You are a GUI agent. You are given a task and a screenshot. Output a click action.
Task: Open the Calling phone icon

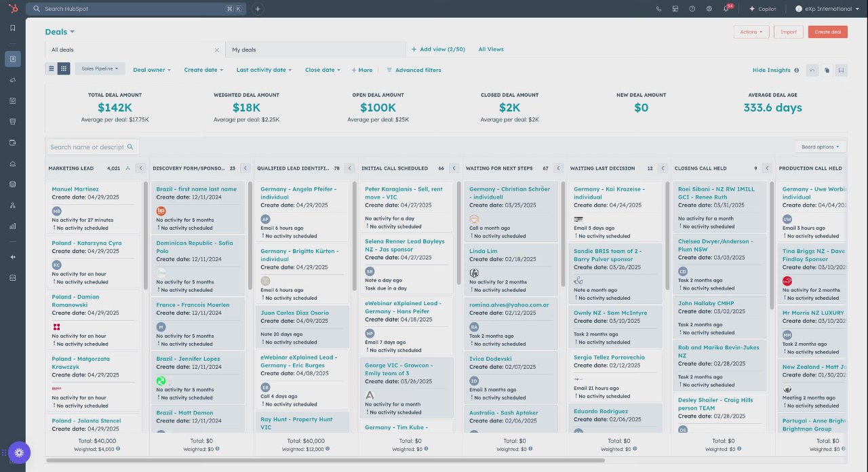click(658, 9)
